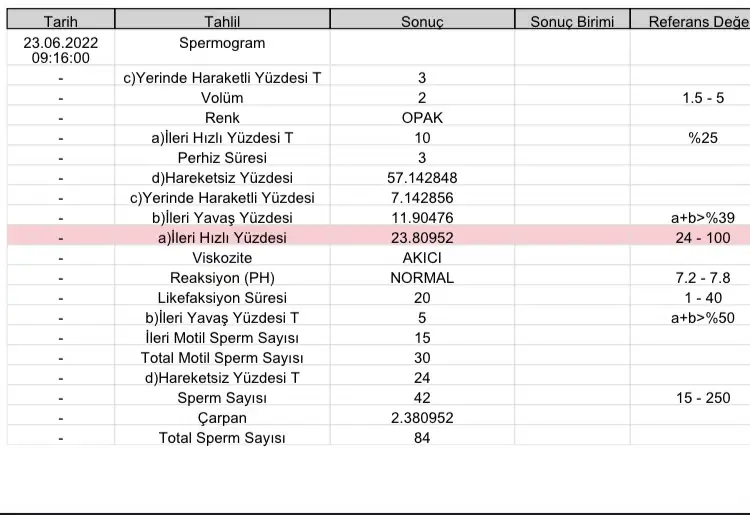Sort by the Sonuç column header
The image size is (750, 515).
click(422, 20)
